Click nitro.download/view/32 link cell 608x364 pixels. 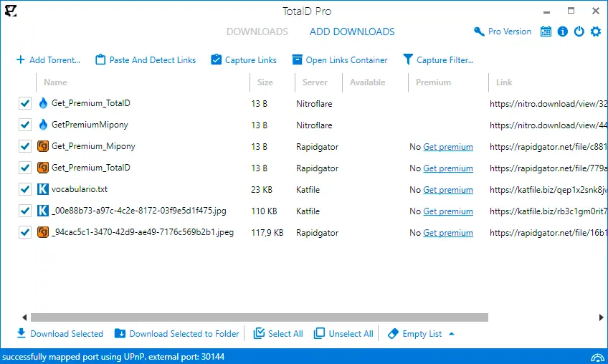point(548,104)
